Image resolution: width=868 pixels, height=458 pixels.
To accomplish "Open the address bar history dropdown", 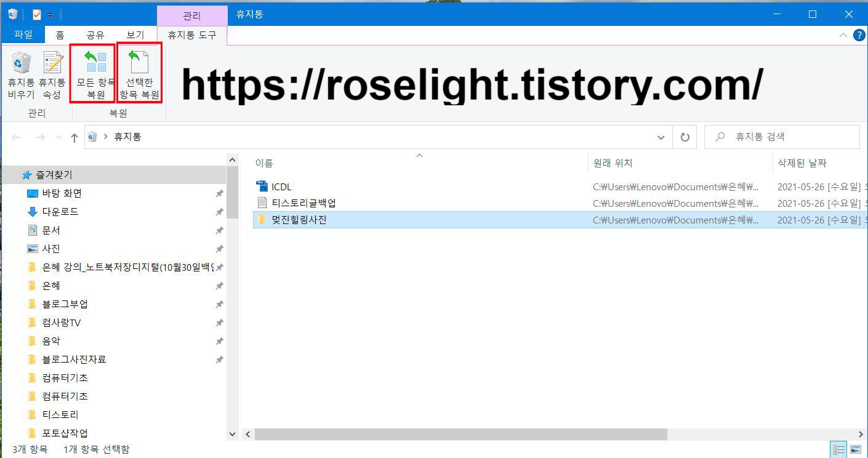I will point(661,137).
